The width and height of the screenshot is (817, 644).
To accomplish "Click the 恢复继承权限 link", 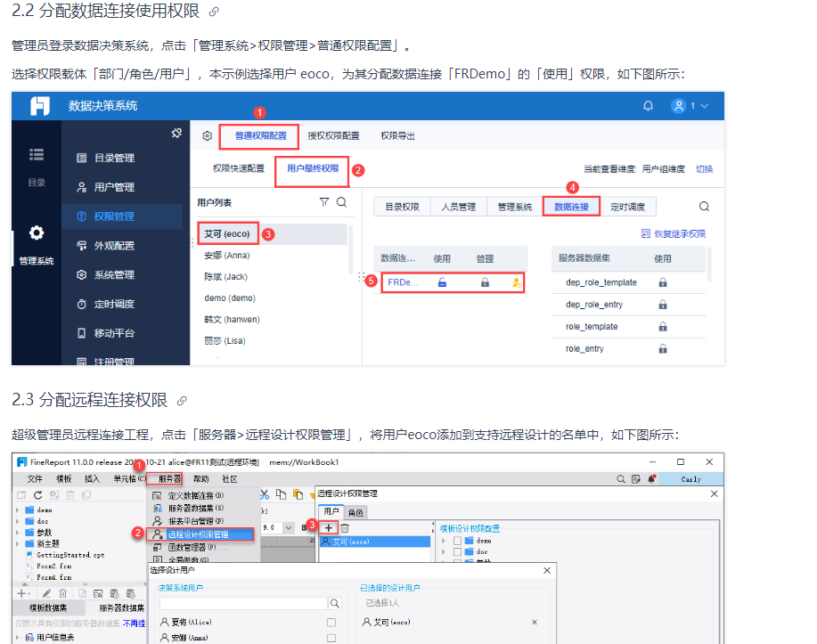I will pos(674,233).
